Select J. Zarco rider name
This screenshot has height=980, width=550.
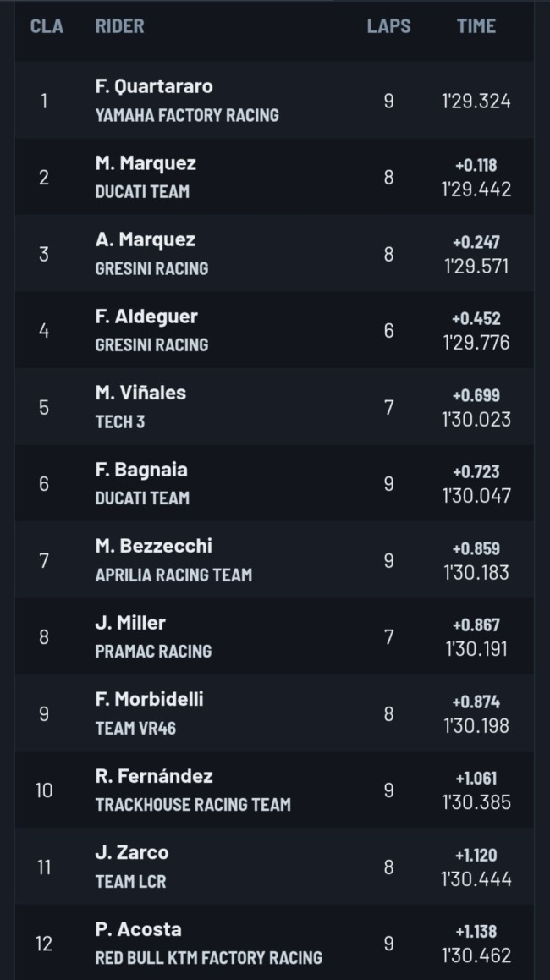(x=132, y=852)
